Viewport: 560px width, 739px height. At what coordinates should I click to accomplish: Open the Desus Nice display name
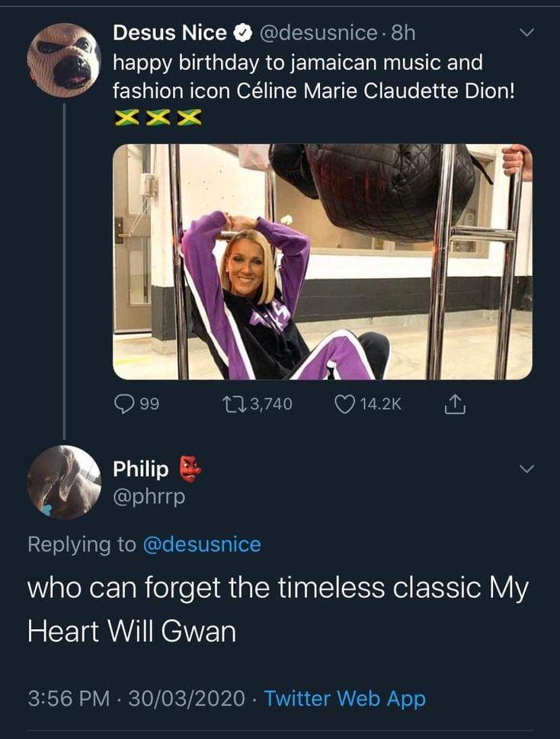[170, 33]
